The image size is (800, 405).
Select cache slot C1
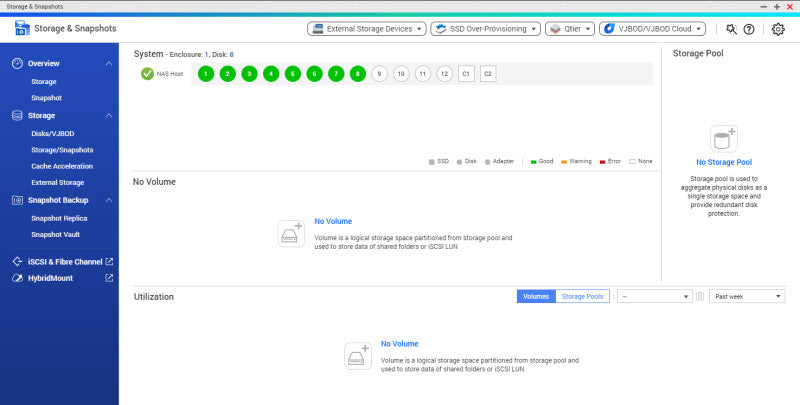tap(466, 74)
